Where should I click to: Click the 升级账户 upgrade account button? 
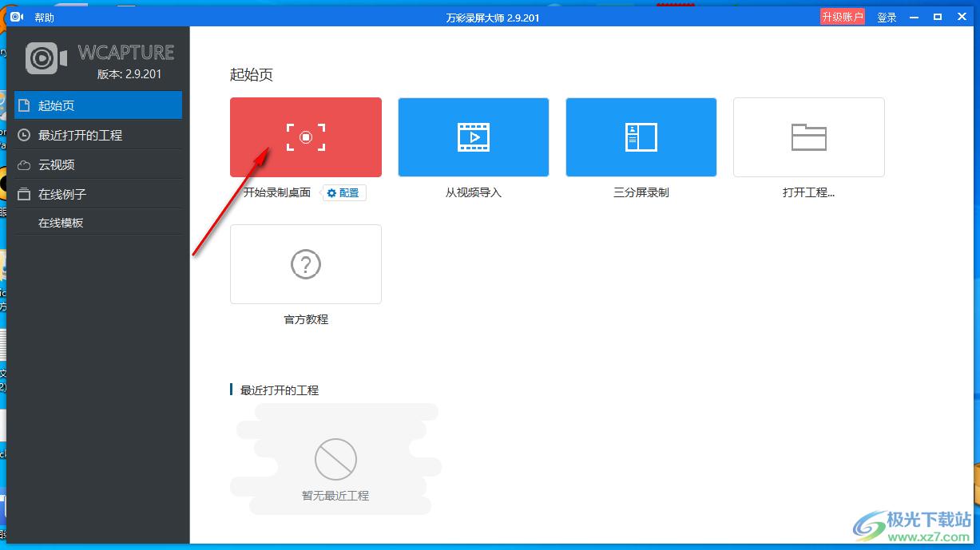coord(842,17)
